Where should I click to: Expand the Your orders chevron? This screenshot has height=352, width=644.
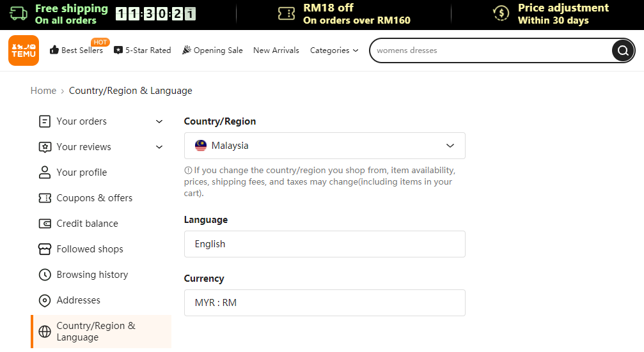pos(159,121)
